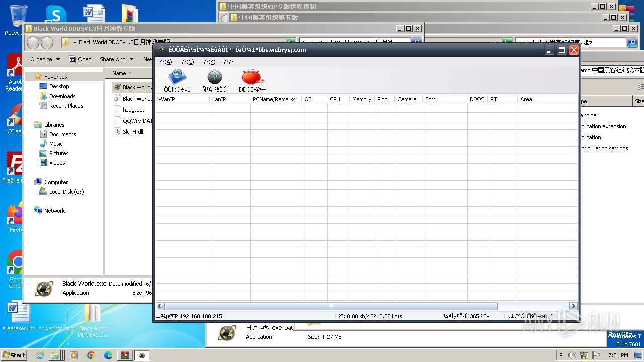The width and height of the screenshot is (644, 362).
Task: Select Computer in the navigation pane
Action: (56, 182)
